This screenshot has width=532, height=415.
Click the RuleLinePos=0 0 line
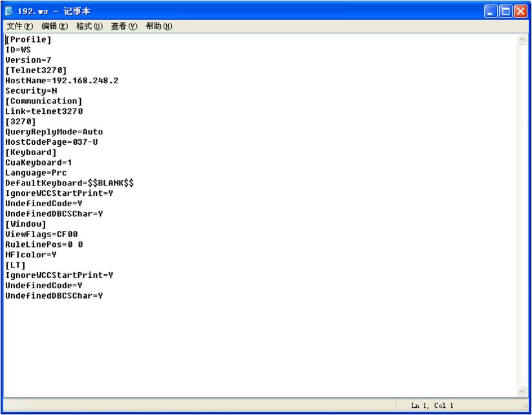[44, 244]
